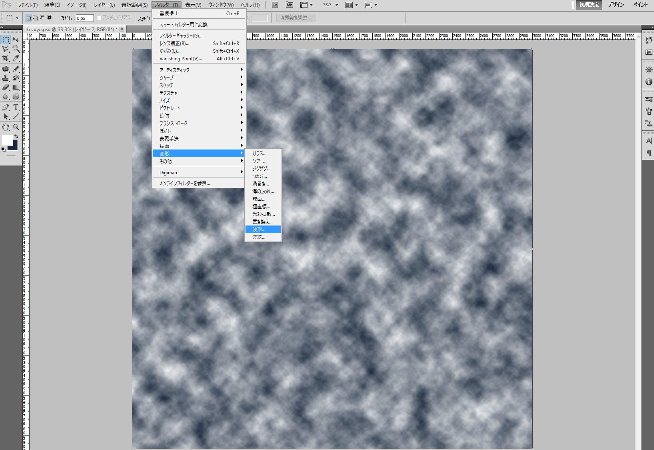Screen dimensions: 654x450
Task: Expand the スケッチ filter submenu
Action: point(199,85)
